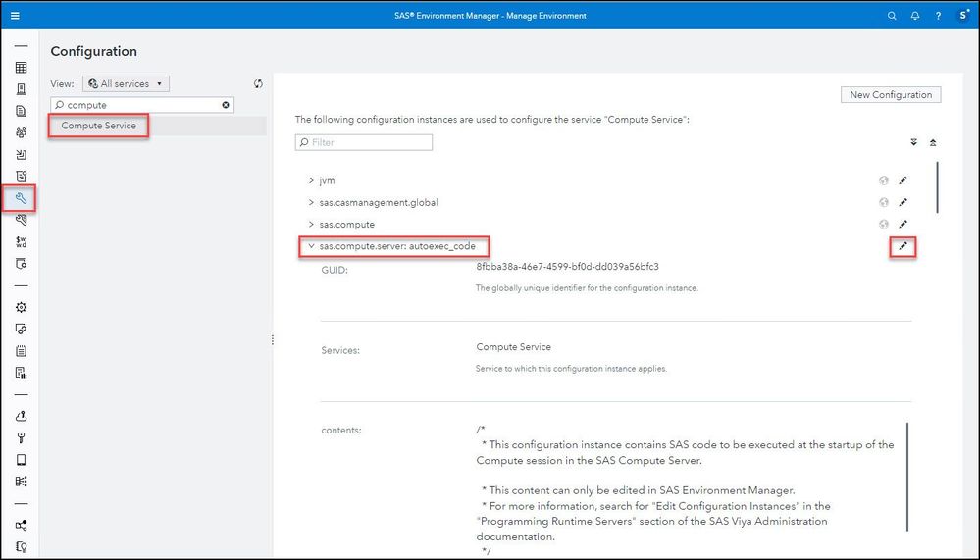Open the panel-with-gears sidebar icon
980x560 pixels.
(21, 329)
